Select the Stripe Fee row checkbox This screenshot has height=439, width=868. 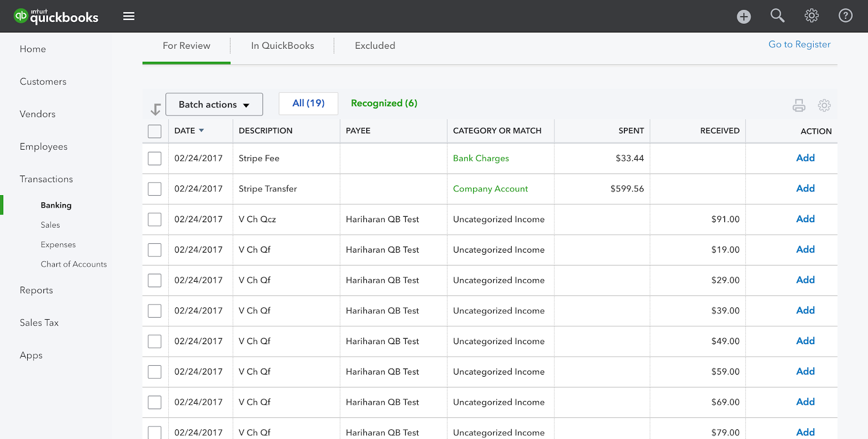point(155,158)
